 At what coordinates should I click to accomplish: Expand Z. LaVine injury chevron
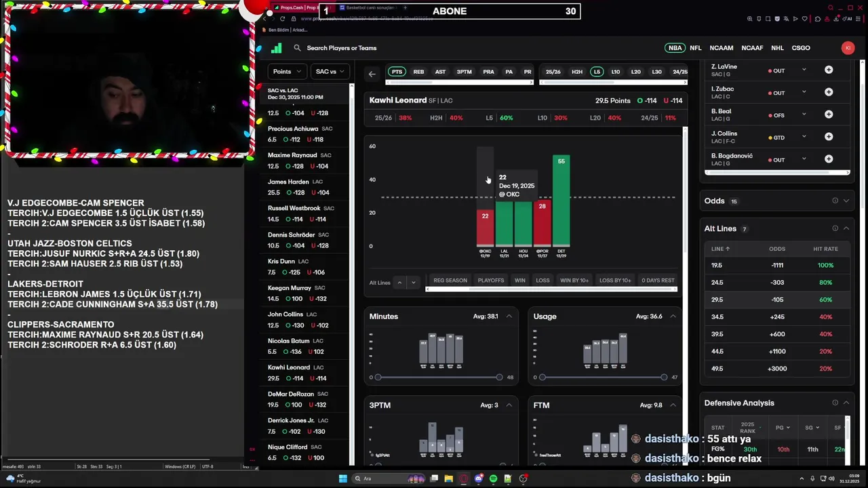(804, 70)
